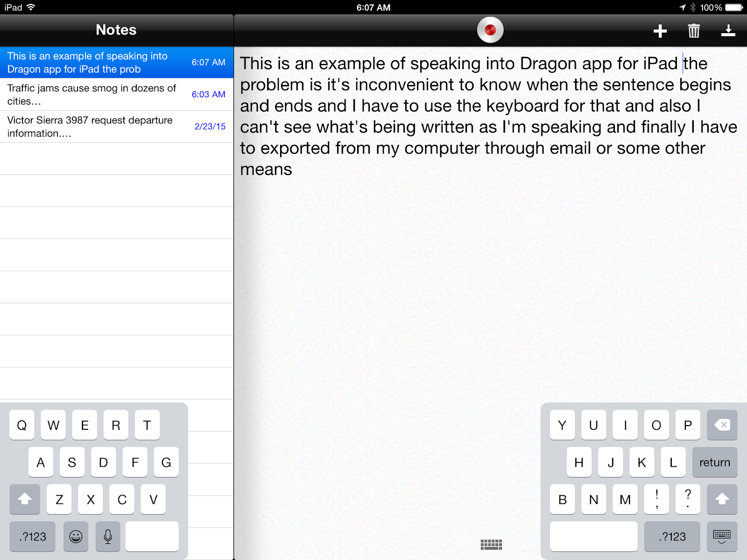Screen dimensions: 747x560
Task: Tap the D key
Action: pyautogui.click(x=103, y=462)
